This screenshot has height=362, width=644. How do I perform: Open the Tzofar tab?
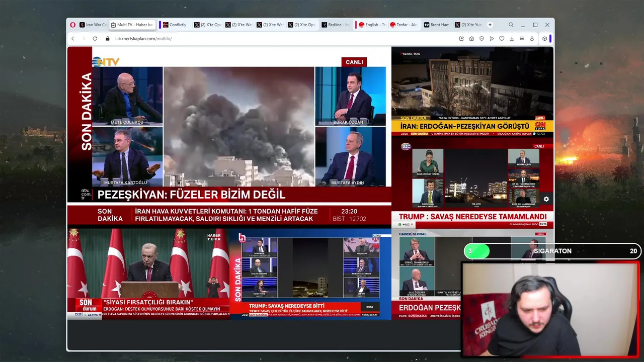point(404,25)
